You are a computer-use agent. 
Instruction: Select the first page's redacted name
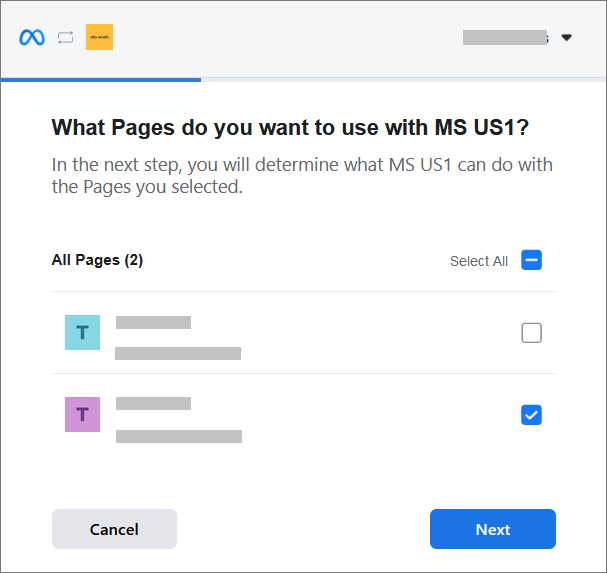pos(153,322)
